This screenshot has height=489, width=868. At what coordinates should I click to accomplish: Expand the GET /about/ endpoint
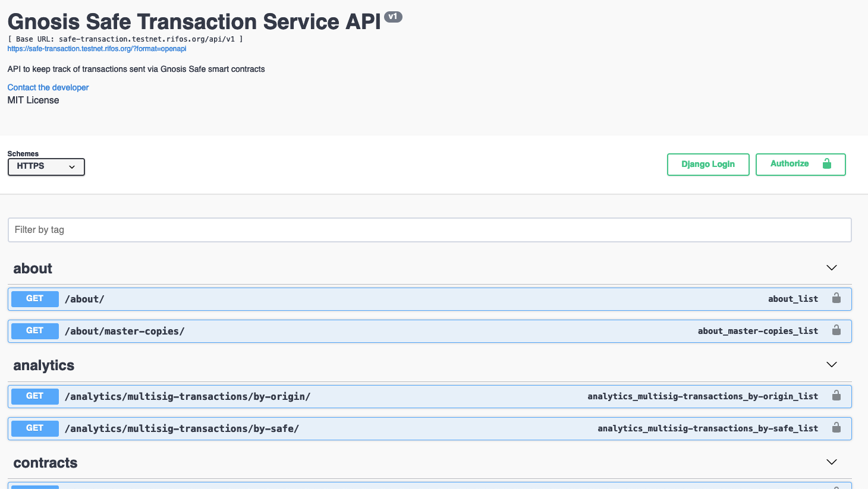point(430,299)
